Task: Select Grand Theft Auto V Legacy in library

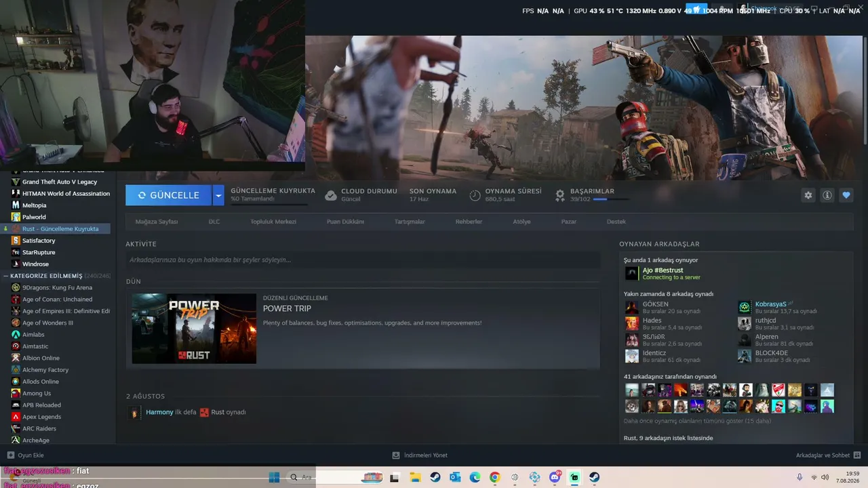Action: click(x=60, y=182)
